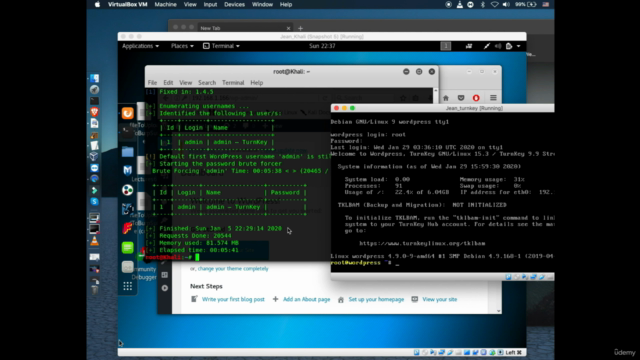Open terminal File menu

click(x=152, y=82)
